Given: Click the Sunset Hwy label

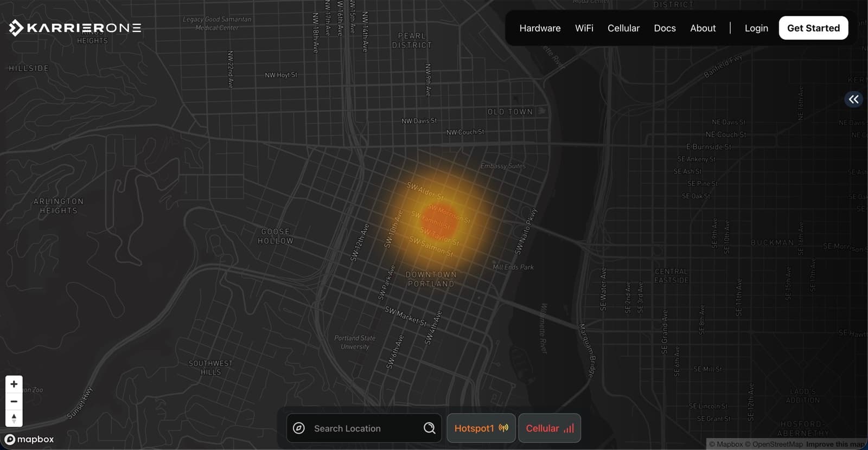Looking at the screenshot, I should (80, 403).
